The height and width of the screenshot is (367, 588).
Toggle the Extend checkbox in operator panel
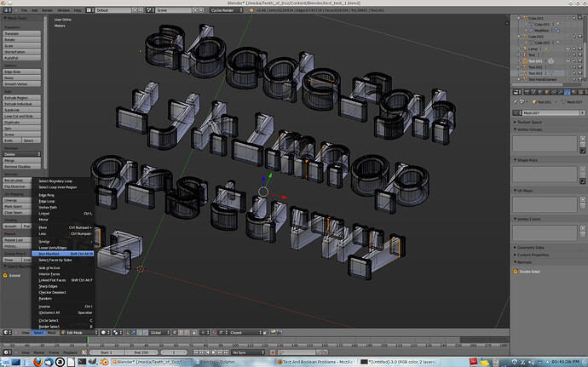5,275
